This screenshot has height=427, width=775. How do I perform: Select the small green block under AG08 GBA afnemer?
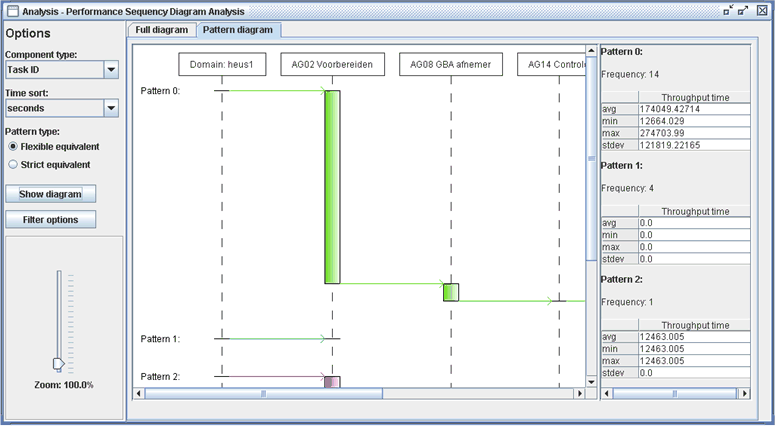click(x=451, y=292)
